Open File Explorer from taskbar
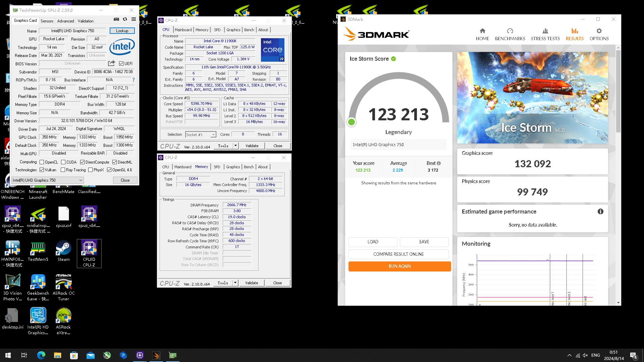The width and height of the screenshot is (644, 362). pyautogui.click(x=57, y=355)
